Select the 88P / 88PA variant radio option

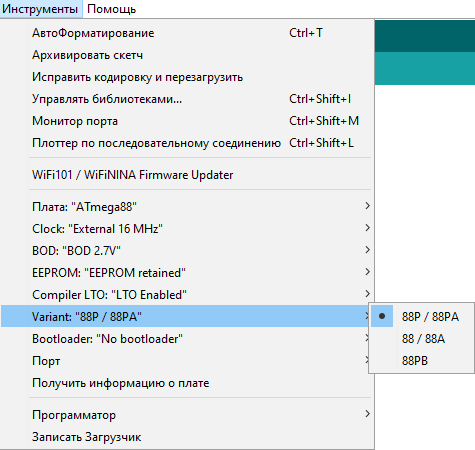[x=422, y=316]
